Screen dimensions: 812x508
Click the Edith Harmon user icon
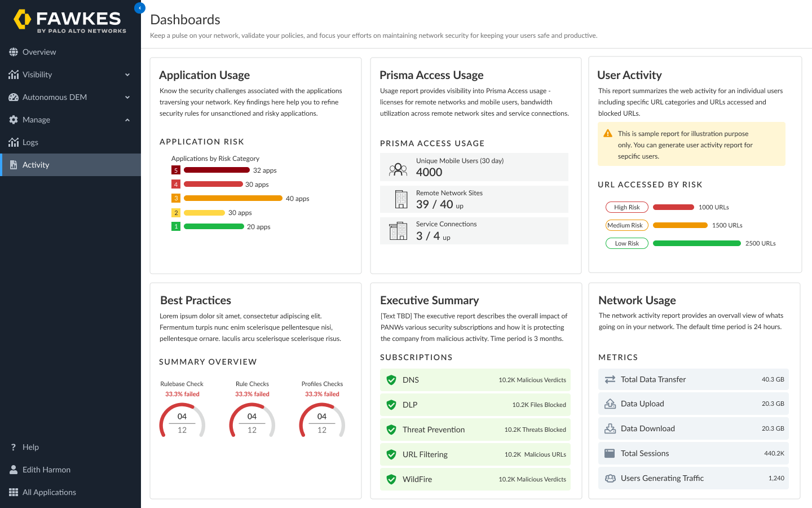14,470
